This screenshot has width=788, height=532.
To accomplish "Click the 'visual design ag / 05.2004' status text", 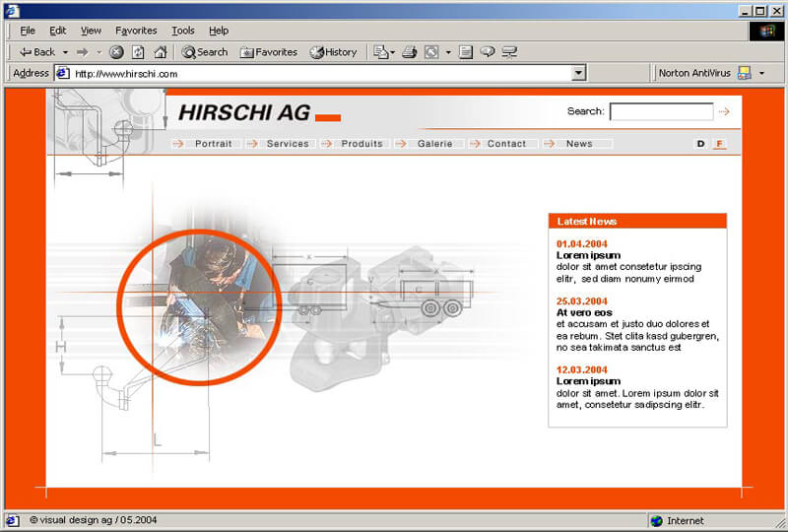I will click(x=94, y=520).
